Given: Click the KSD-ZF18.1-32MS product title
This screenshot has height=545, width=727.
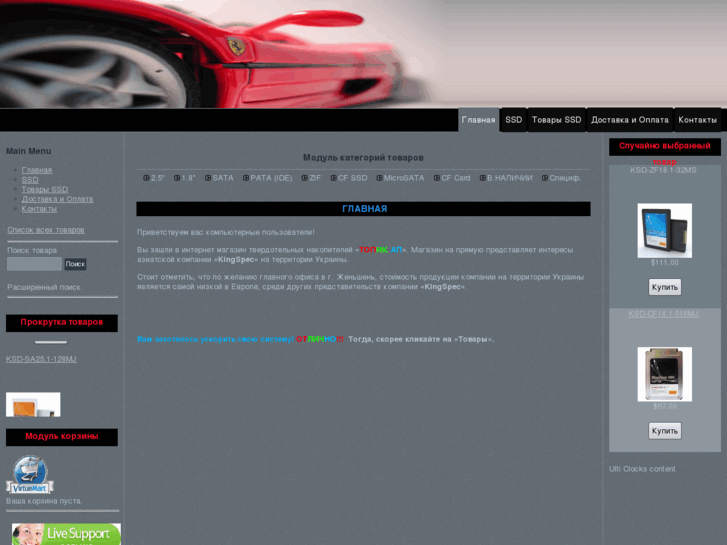Looking at the screenshot, I should tap(663, 170).
